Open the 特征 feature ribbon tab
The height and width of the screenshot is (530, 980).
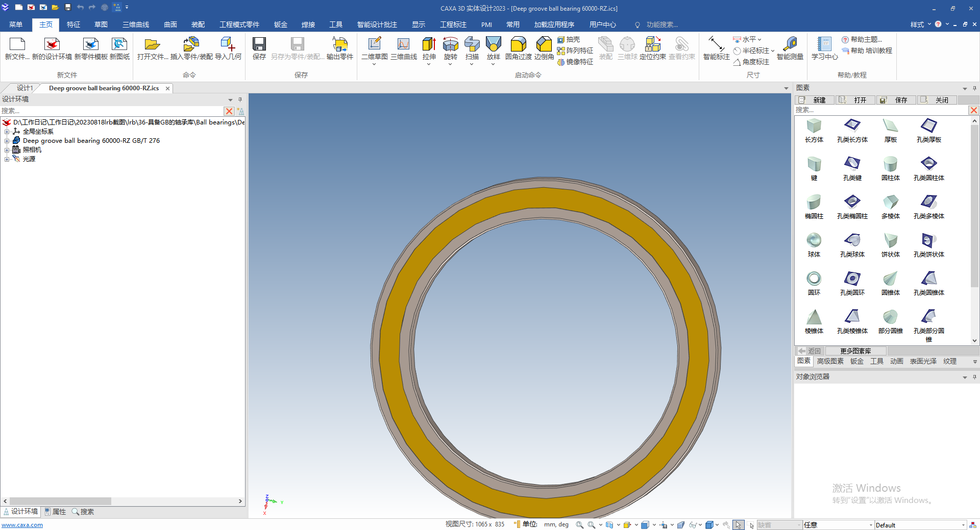73,24
